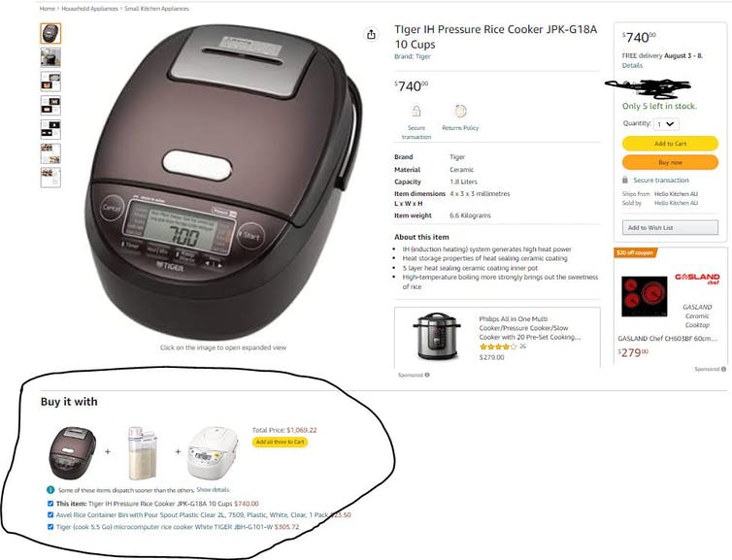The image size is (732, 560).
Task: Uncheck the Tiger JBH-G101-W rice cooker checkbox
Action: tap(50, 526)
